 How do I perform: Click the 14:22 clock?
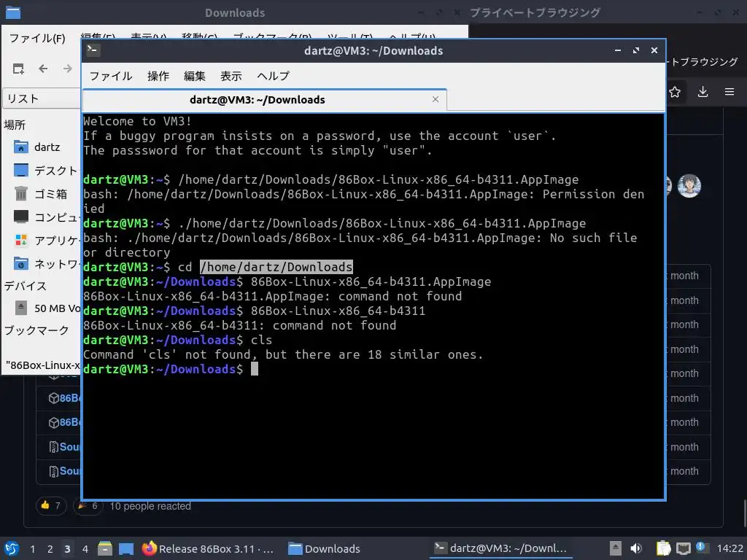729,548
